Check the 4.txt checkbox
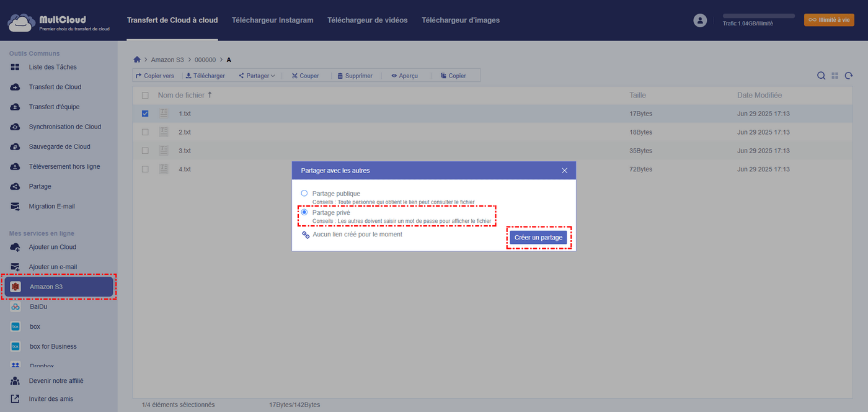 click(x=145, y=169)
